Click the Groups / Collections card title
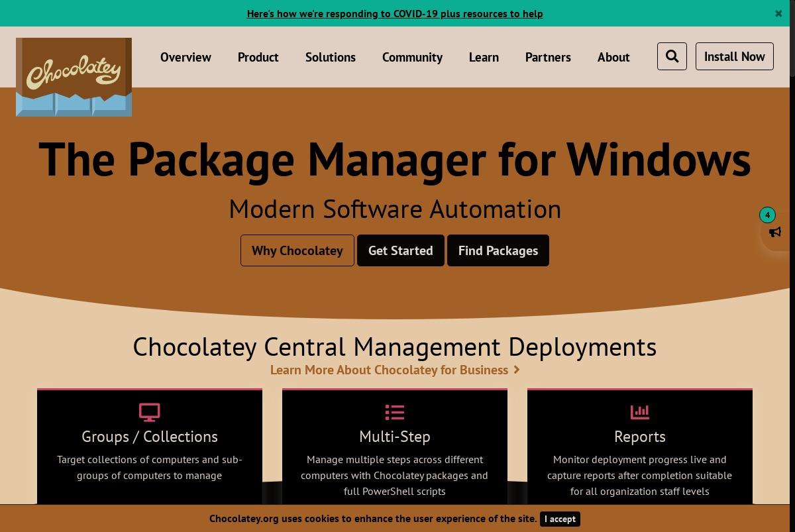The height and width of the screenshot is (532, 795). (x=150, y=437)
